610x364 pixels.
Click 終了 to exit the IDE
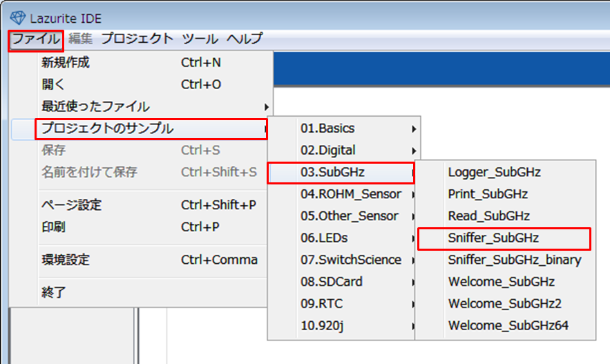pyautogui.click(x=53, y=292)
